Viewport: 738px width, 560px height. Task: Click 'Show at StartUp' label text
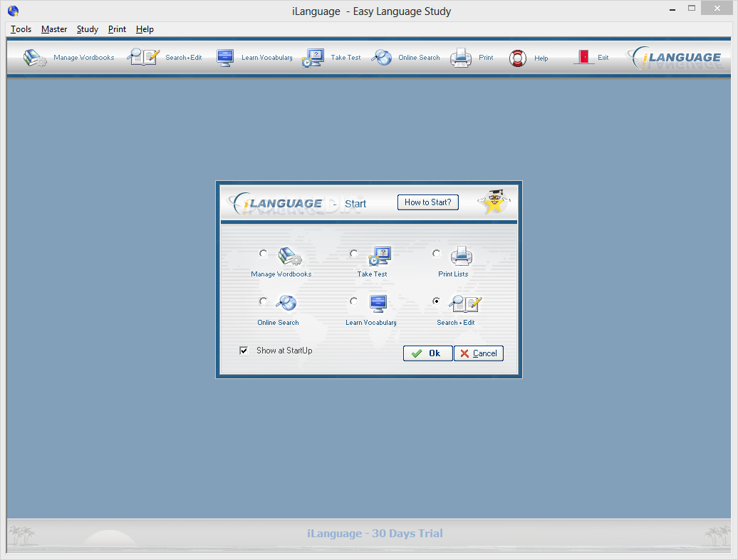(284, 351)
